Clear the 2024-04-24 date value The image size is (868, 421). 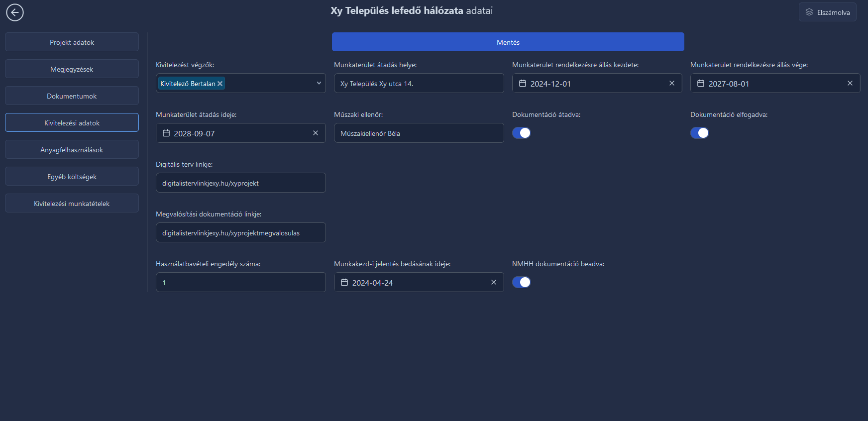point(494,282)
